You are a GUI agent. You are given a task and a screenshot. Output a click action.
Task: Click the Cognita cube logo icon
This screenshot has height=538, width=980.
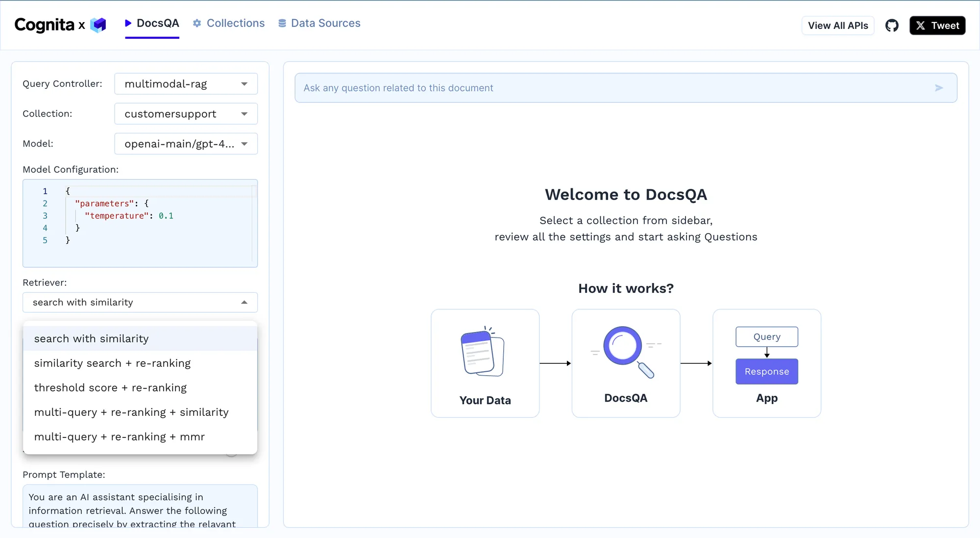pos(98,25)
